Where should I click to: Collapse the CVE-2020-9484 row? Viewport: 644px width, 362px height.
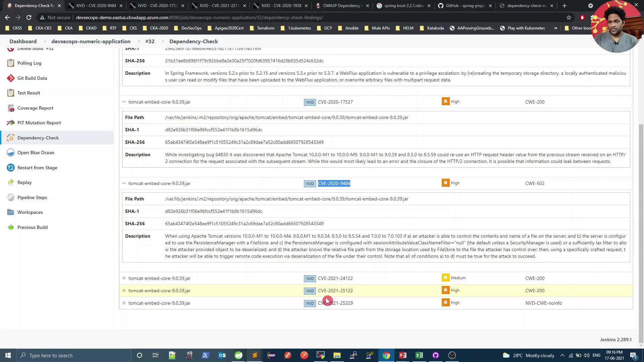124,183
